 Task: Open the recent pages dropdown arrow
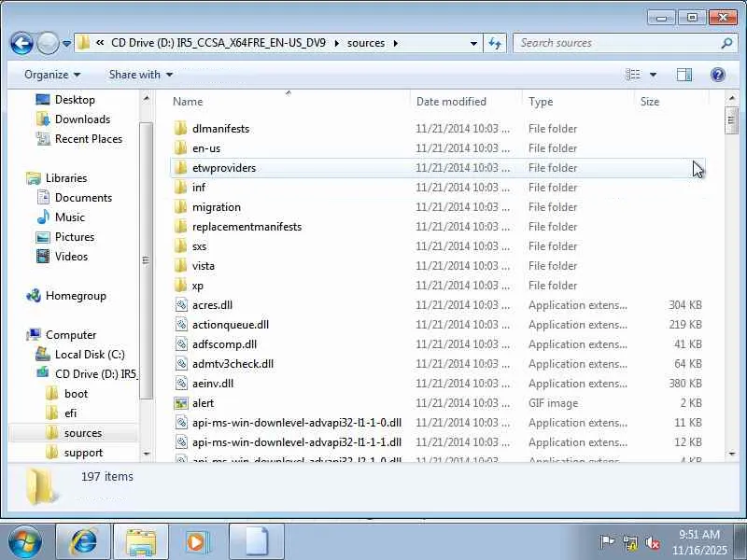click(66, 43)
